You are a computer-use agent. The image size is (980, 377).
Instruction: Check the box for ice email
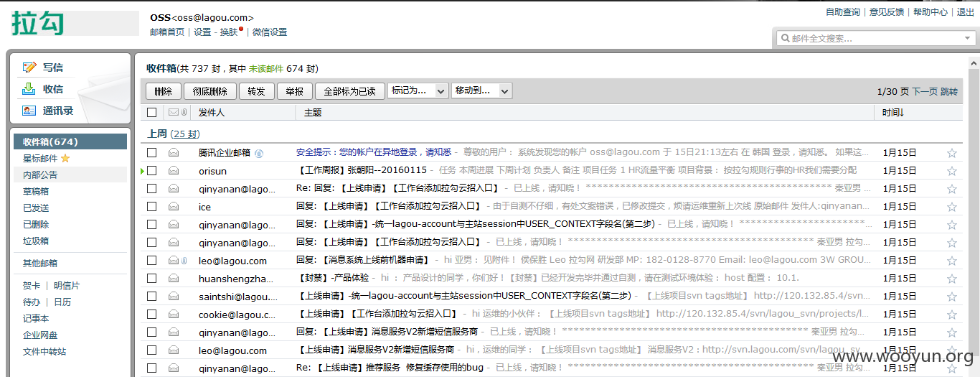point(151,206)
